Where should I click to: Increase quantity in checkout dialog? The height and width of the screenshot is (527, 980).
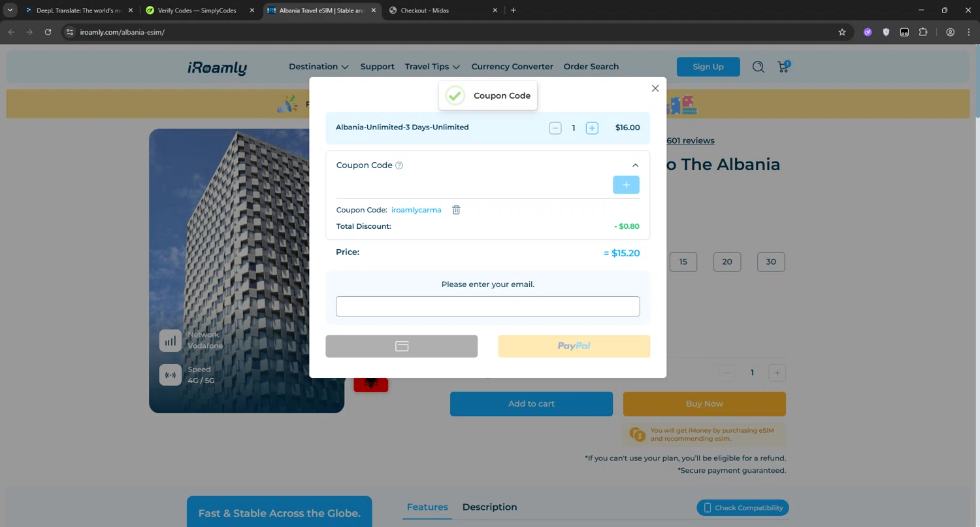click(x=592, y=128)
